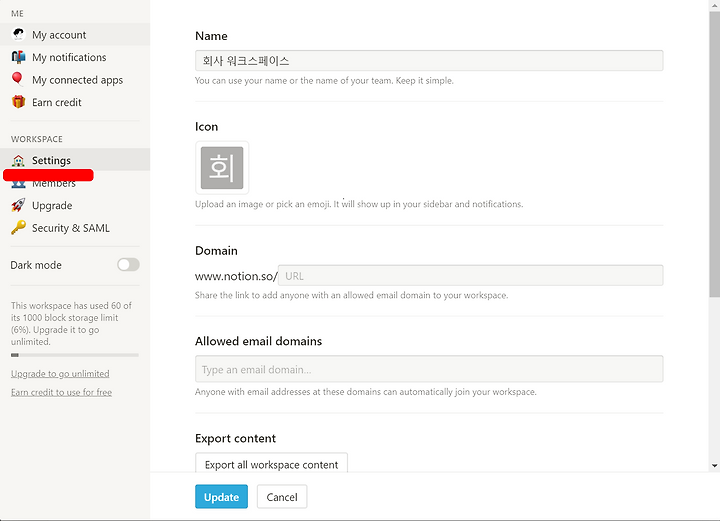
Task: Open the Earn credit page
Action: click(x=75, y=102)
